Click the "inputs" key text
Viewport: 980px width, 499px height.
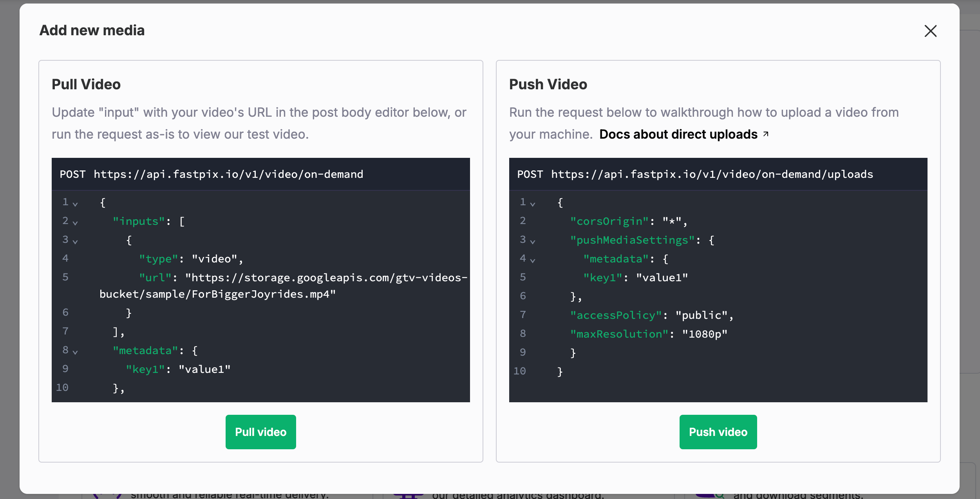(x=139, y=221)
